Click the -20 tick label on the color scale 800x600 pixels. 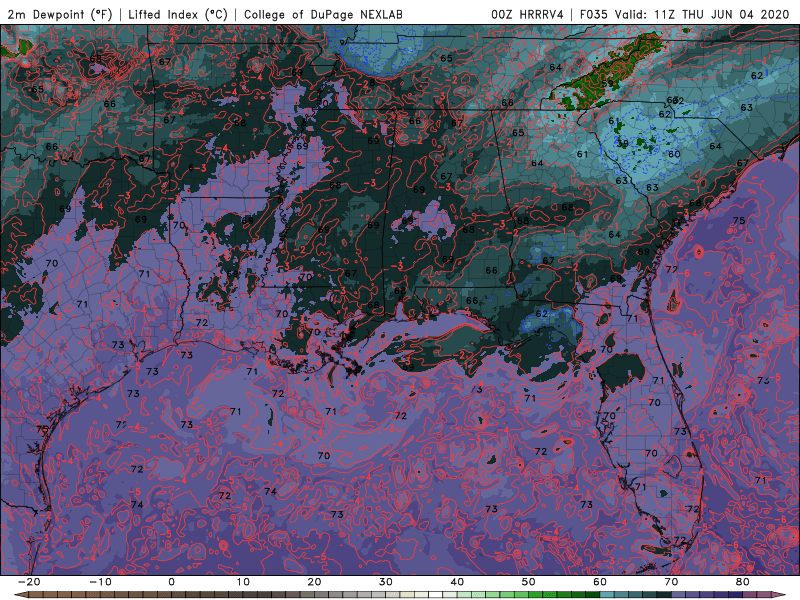pos(29,582)
